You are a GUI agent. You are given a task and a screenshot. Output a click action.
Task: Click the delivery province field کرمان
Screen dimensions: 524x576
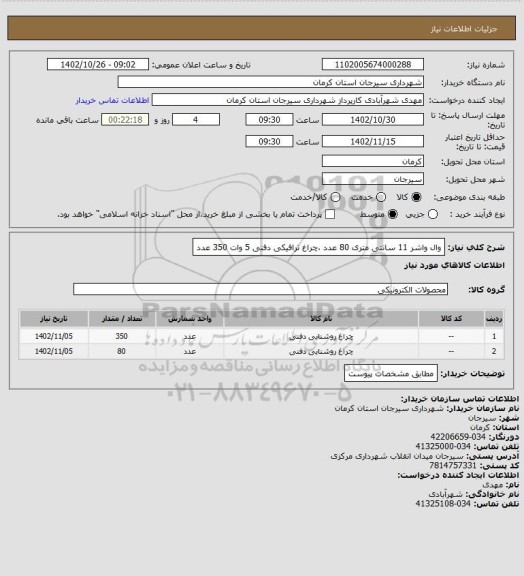click(373, 161)
